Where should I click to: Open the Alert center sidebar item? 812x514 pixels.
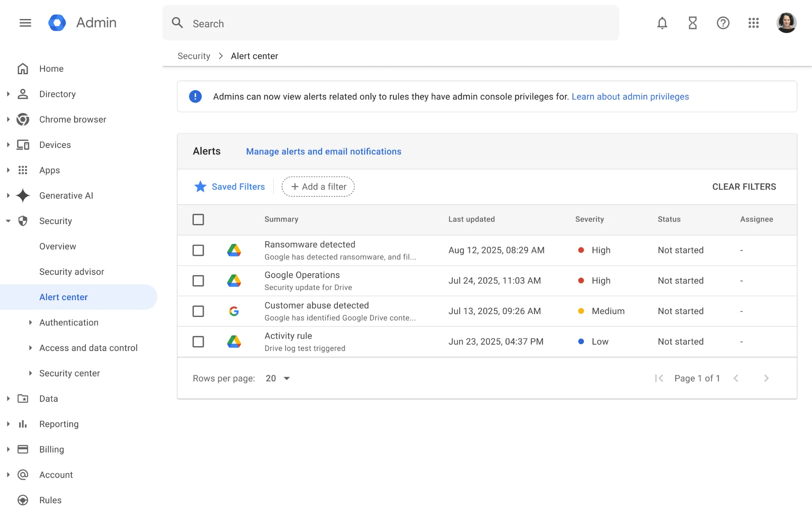tap(63, 297)
